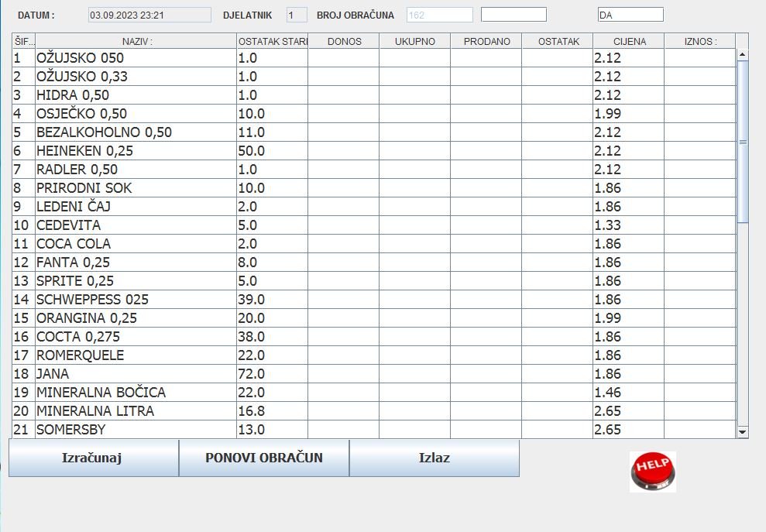Screen dimensions: 766x532
Task: Click the OSTATAK STARI value for JANA
Action: 273,374
